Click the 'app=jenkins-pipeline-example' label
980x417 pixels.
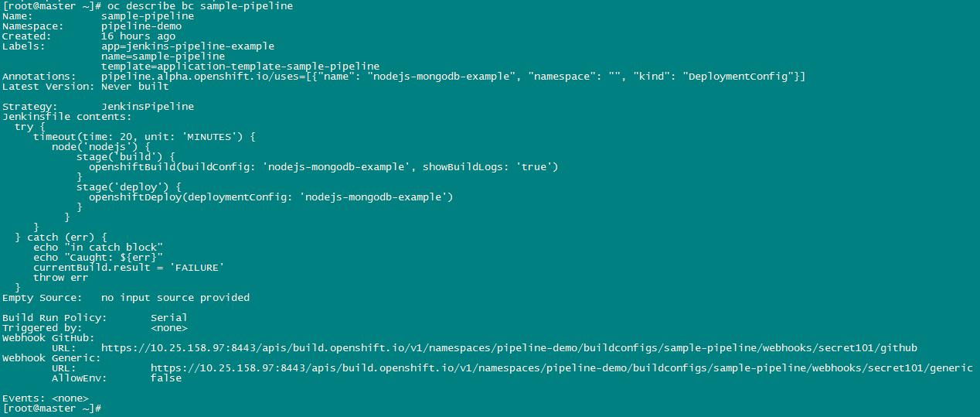coord(187,46)
